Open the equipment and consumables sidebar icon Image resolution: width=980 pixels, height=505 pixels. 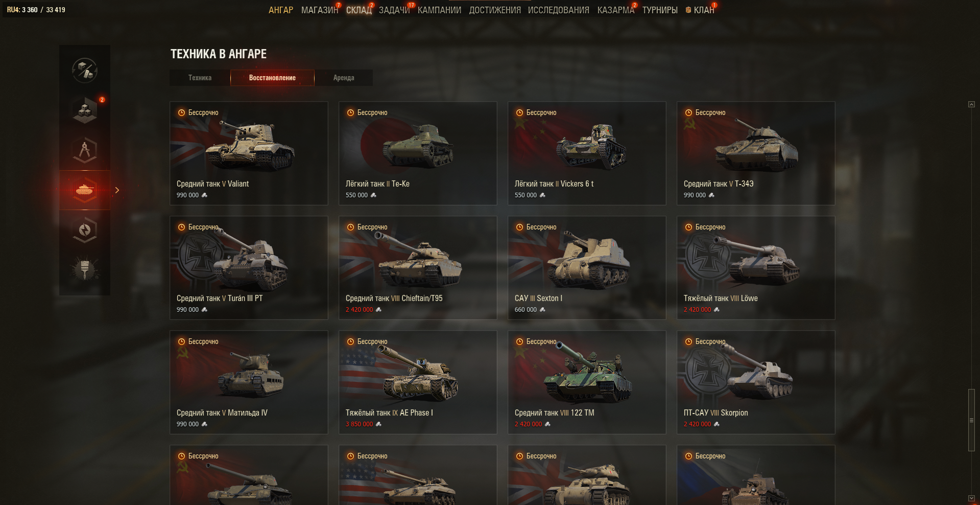coord(85,70)
